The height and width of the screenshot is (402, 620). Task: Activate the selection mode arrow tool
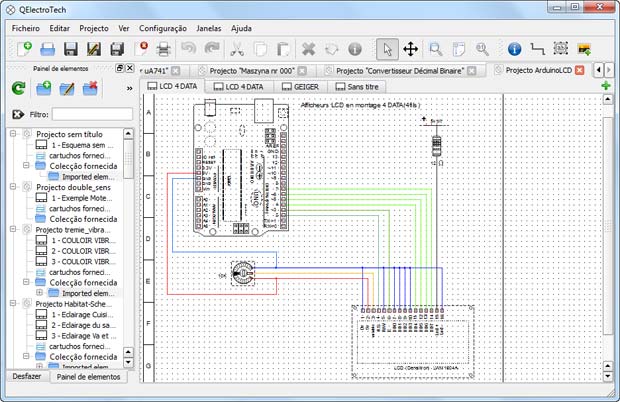pos(387,49)
